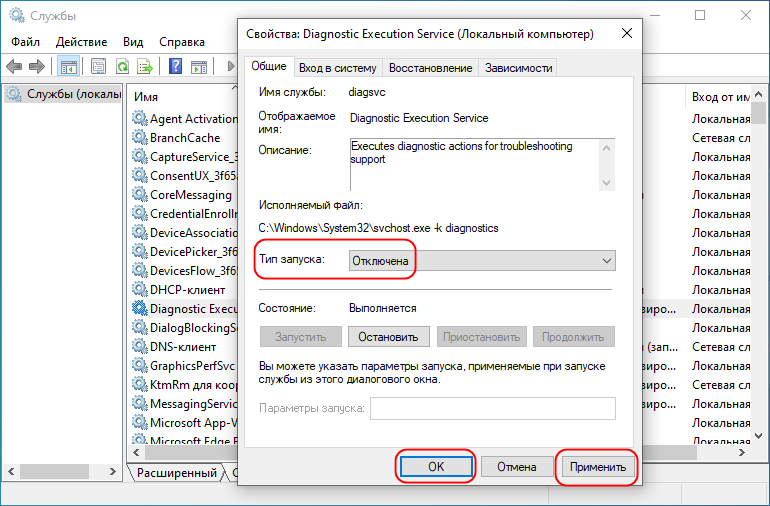Click the Back arrow toolbar icon
770x506 pixels.
click(14, 66)
